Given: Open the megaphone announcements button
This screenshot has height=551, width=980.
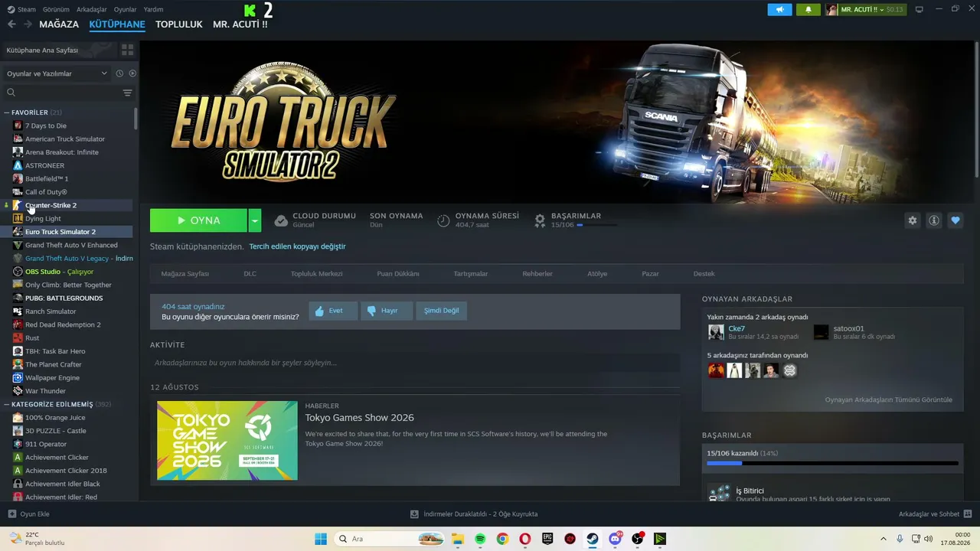Looking at the screenshot, I should coord(779,9).
